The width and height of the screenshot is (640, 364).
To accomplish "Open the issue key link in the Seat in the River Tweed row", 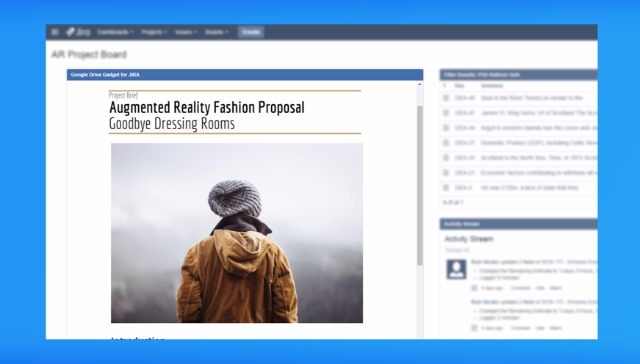I will click(465, 98).
